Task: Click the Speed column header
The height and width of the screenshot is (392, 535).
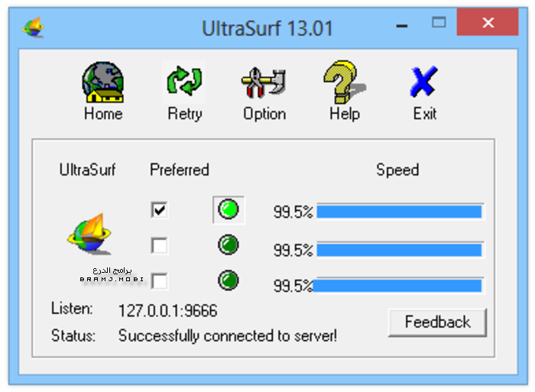Action: (397, 170)
